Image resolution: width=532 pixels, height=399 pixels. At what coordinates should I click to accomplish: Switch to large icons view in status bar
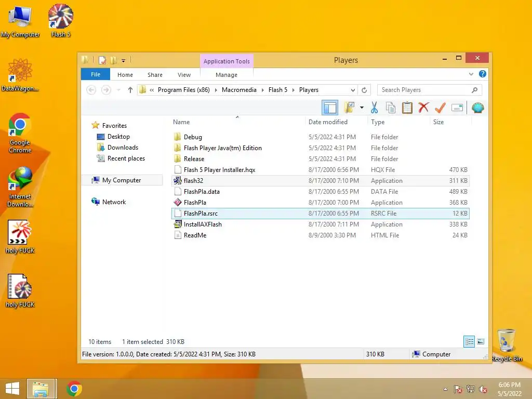click(481, 341)
